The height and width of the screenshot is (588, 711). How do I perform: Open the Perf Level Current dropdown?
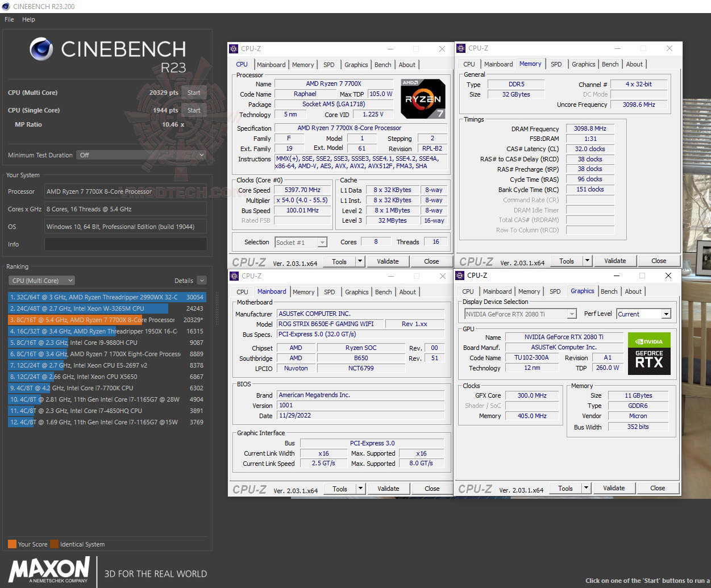pyautogui.click(x=644, y=314)
